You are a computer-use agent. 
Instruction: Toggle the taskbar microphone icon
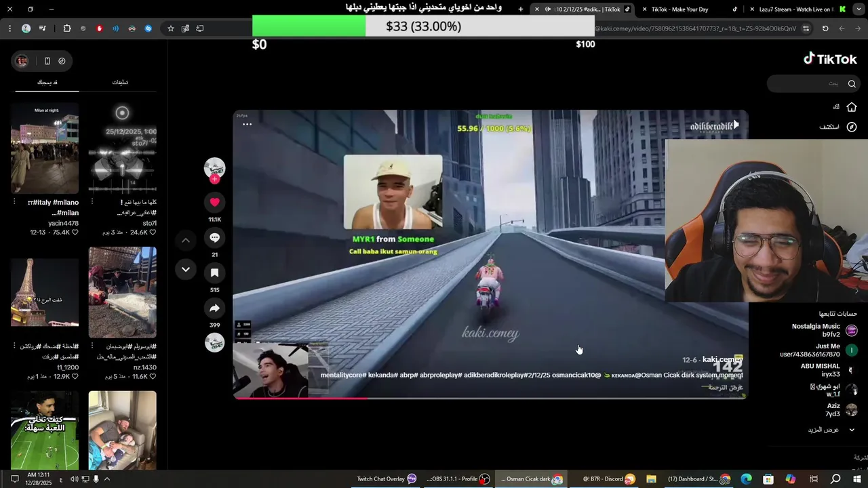(96, 479)
